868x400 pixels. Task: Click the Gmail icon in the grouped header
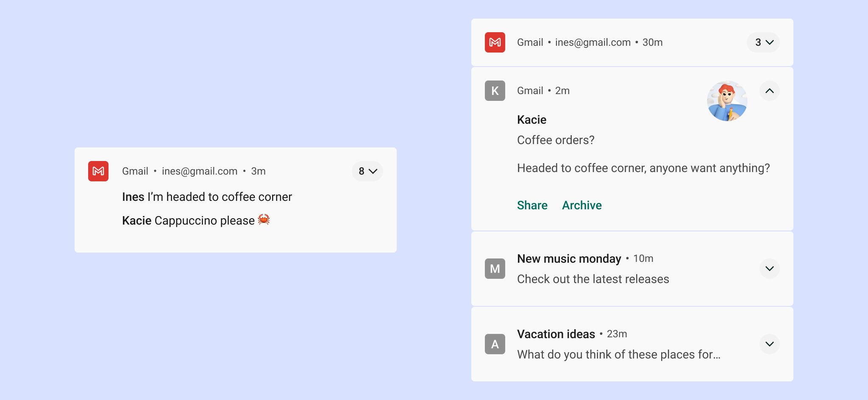[495, 42]
